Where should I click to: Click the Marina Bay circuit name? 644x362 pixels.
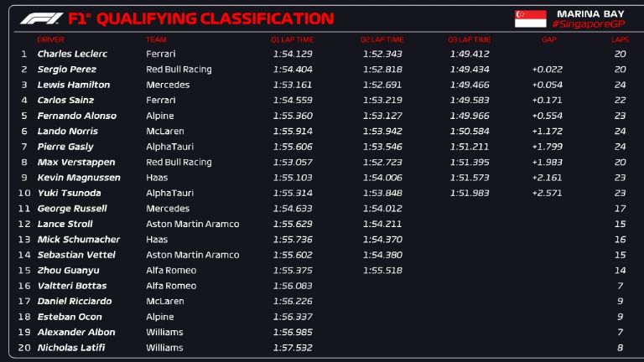(x=587, y=13)
